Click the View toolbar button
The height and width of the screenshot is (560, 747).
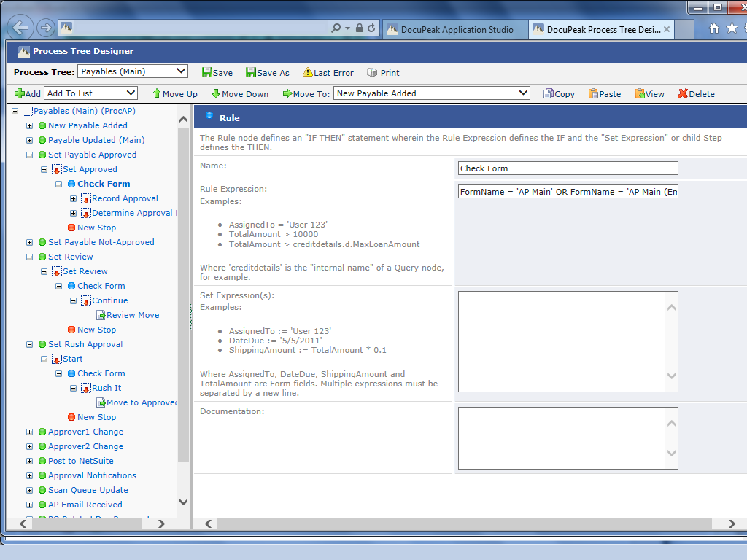649,93
